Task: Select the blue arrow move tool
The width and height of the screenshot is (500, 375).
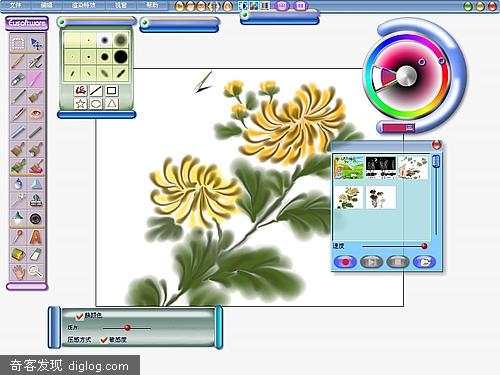Action: pos(36,43)
